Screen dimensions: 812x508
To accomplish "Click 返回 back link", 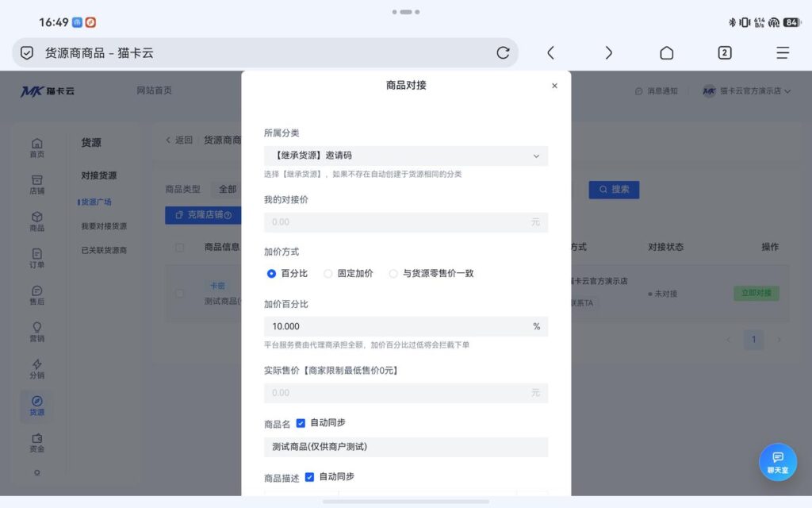I will pos(179,140).
